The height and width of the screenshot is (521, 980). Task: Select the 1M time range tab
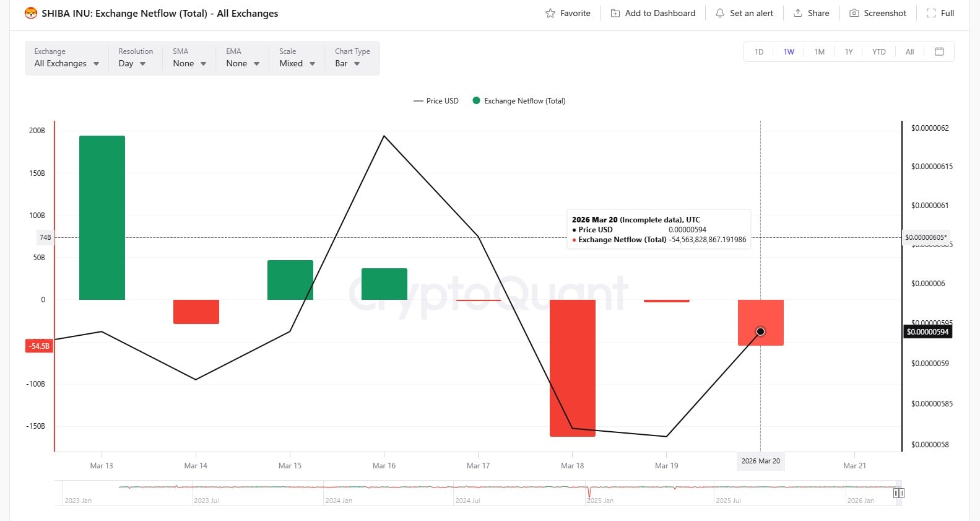819,52
